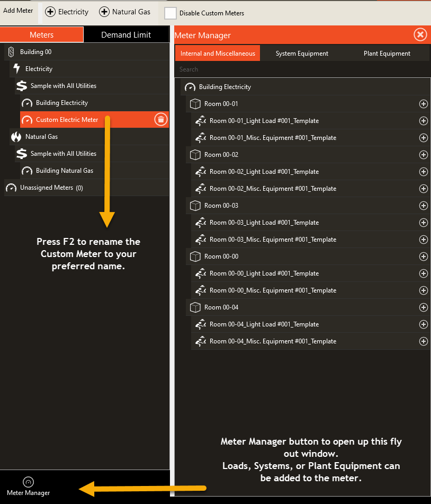Select the Building 00 tree node
The height and width of the screenshot is (504, 431).
[87, 52]
